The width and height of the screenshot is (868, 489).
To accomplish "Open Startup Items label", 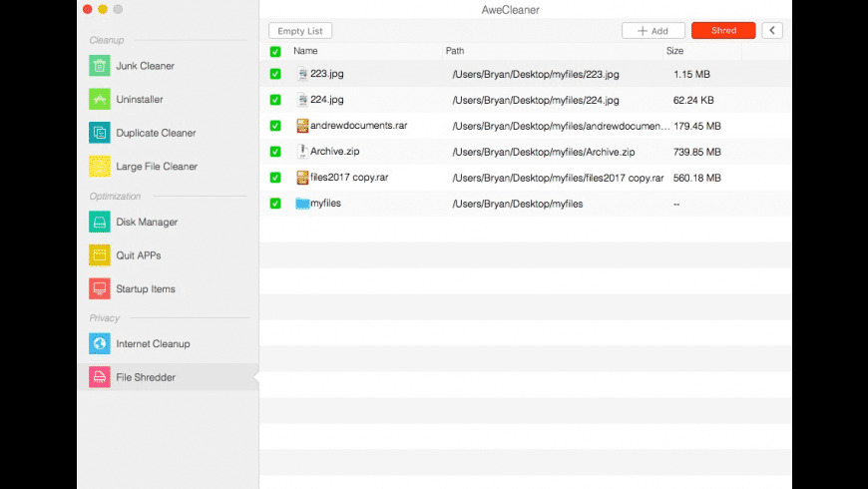I will (146, 288).
